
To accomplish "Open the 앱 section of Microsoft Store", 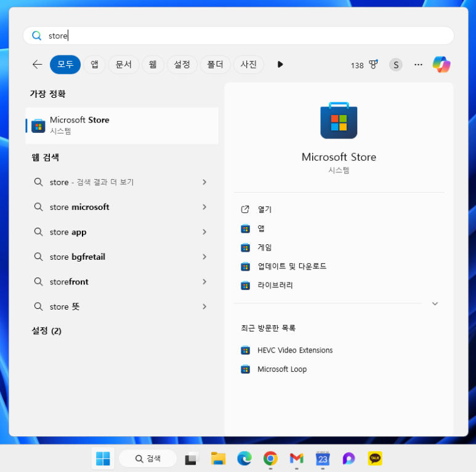I will [339, 228].
